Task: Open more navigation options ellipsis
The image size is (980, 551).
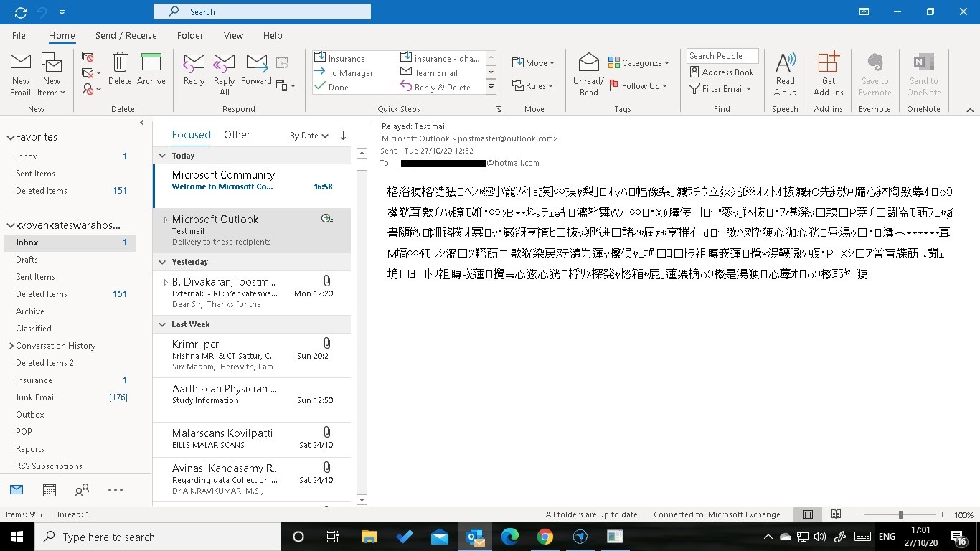Action: click(x=116, y=490)
